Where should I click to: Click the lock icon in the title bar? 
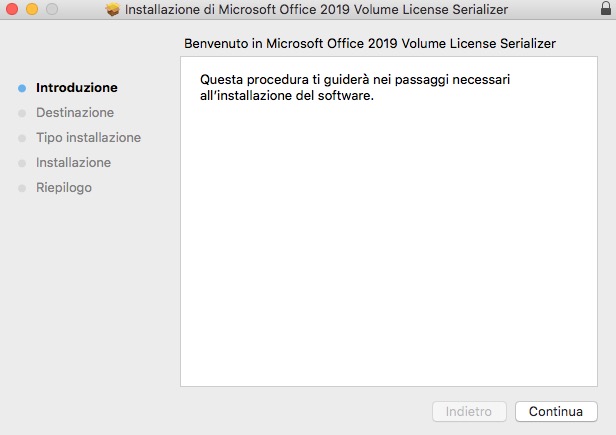[x=603, y=10]
